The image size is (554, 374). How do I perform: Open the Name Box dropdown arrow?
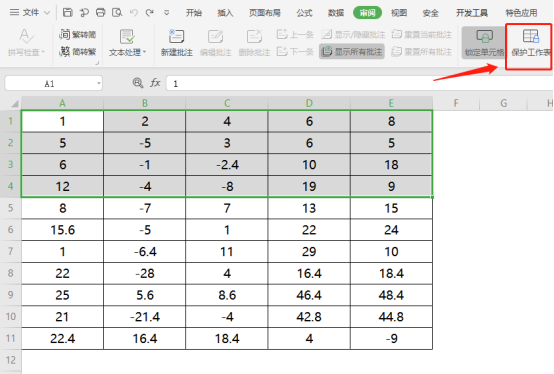point(99,84)
